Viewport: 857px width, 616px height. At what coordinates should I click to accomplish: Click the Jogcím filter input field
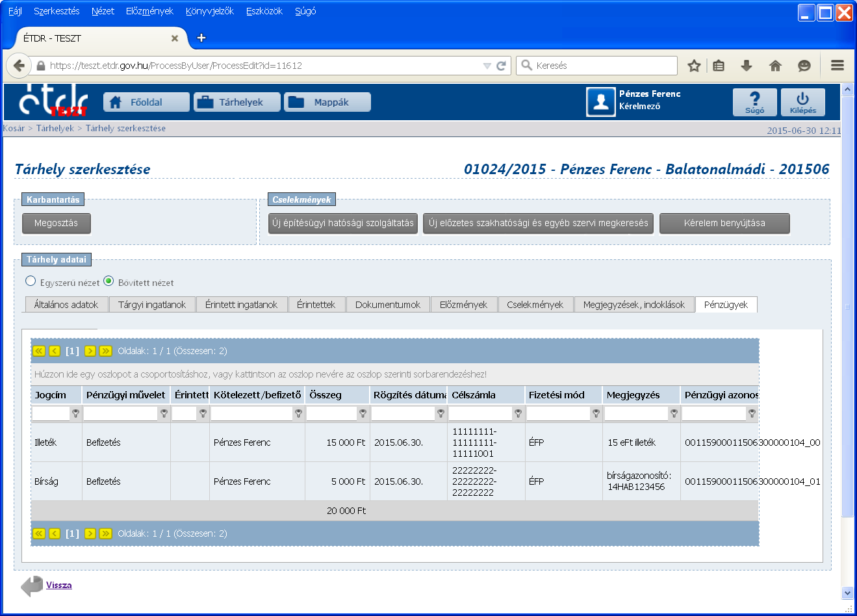(x=51, y=413)
